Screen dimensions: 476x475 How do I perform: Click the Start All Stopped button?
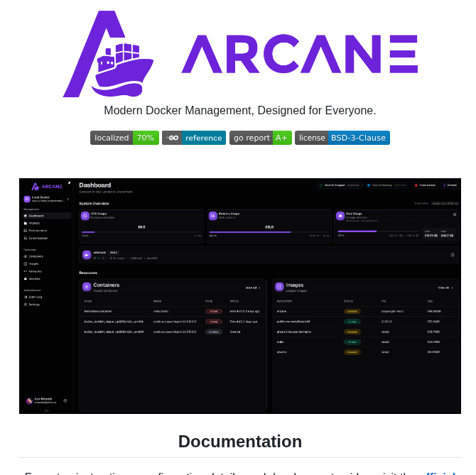pos(340,185)
